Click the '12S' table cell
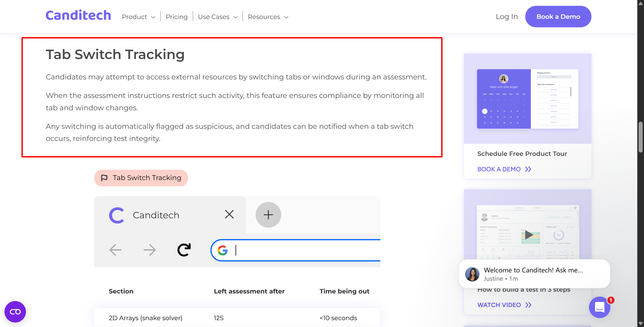644x327 pixels. pyautogui.click(x=218, y=318)
